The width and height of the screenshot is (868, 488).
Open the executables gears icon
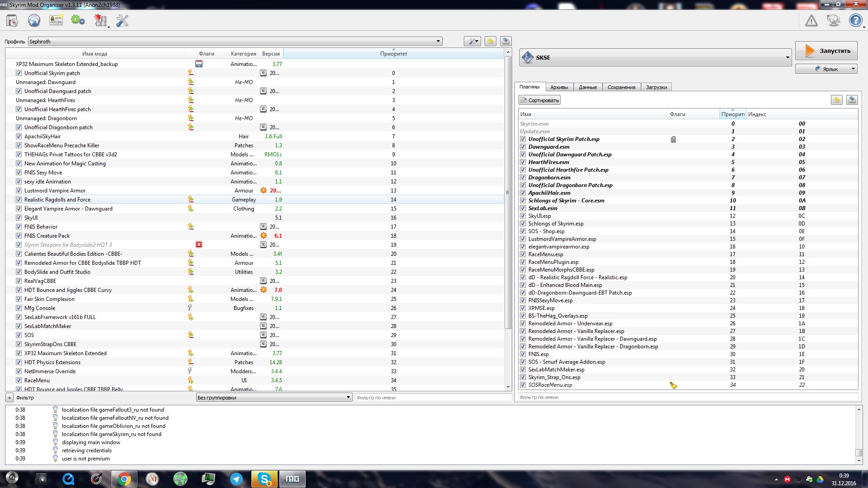[x=78, y=20]
